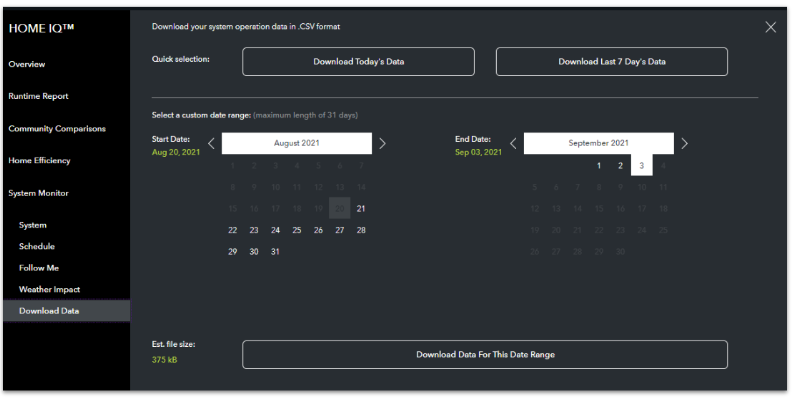Select August 30 in start calendar
Viewport: 795px width, 398px height.
pyautogui.click(x=254, y=251)
